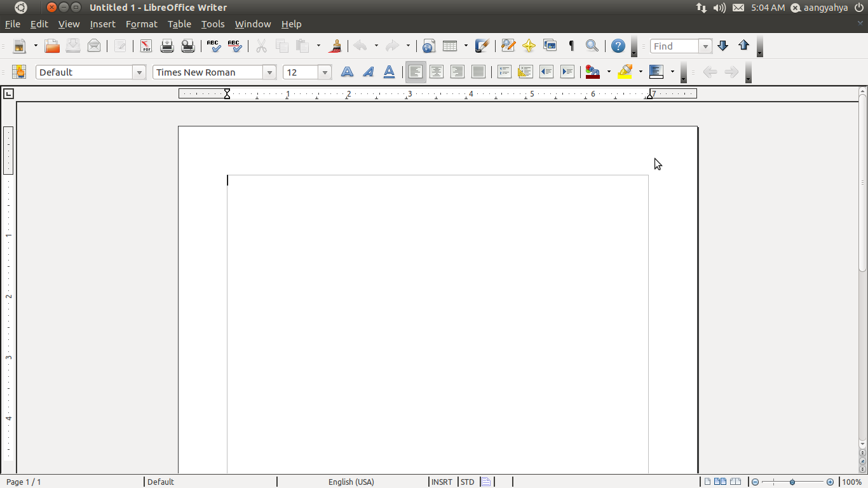Insert a table into the document
Screen dimensions: 868x488
coord(451,46)
